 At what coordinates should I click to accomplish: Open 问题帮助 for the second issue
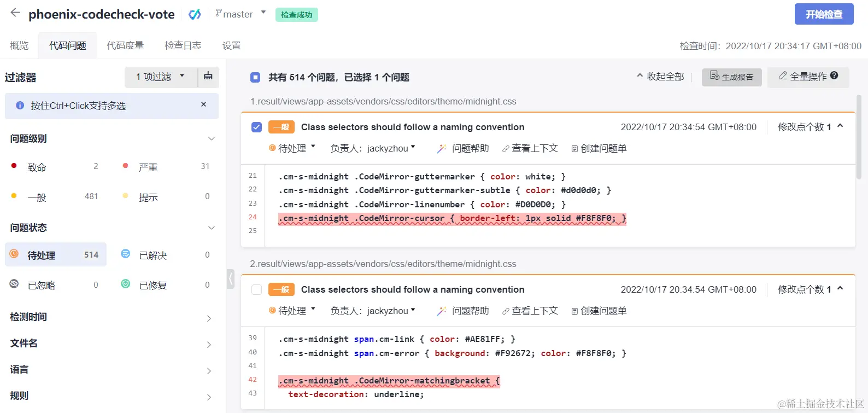click(462, 311)
